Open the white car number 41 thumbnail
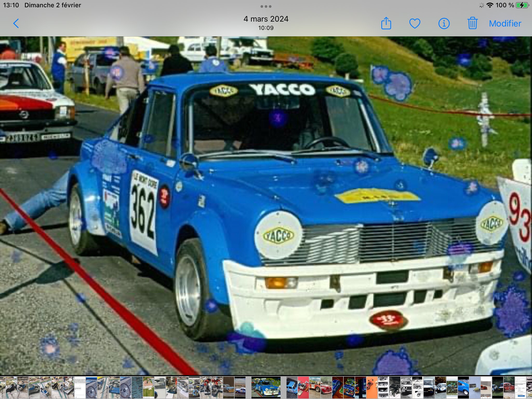The height and width of the screenshot is (399, 532). click(441, 387)
